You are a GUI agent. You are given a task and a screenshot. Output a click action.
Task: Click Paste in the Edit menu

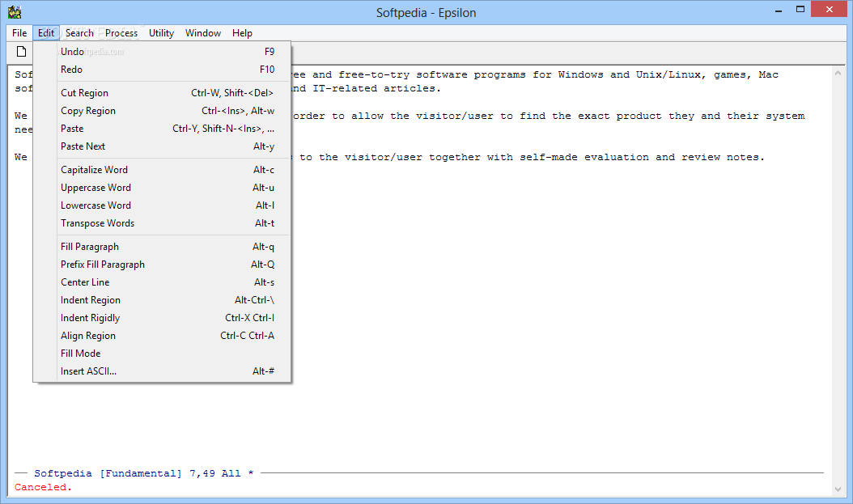(162, 129)
